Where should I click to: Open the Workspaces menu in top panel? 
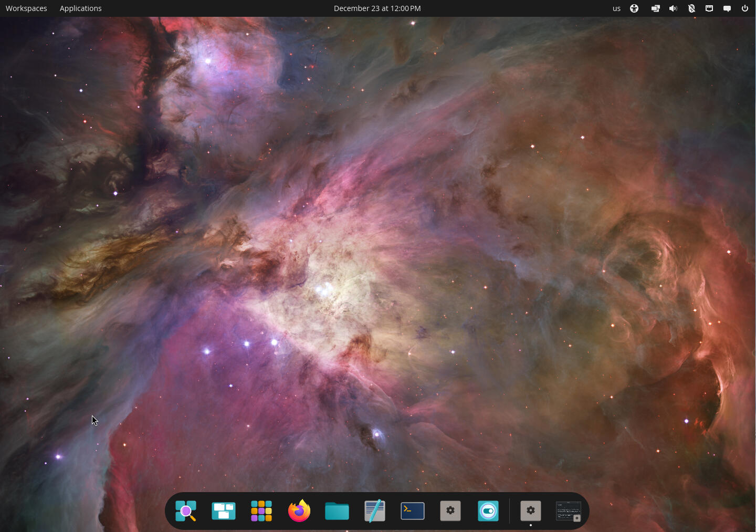[x=26, y=8]
